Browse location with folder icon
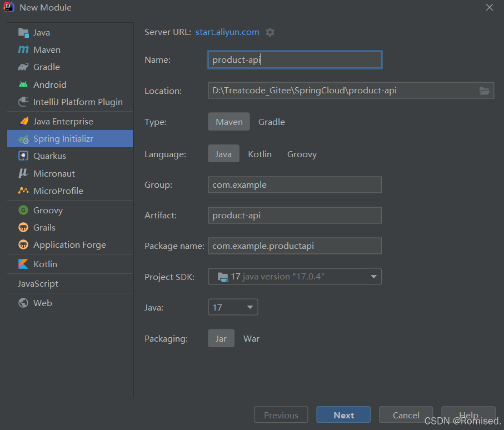 point(485,91)
